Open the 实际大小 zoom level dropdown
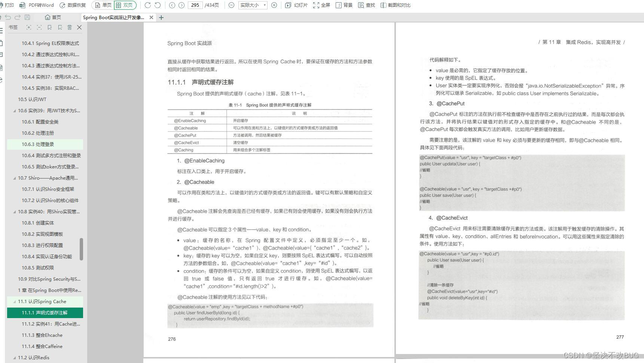644x363 pixels. [x=252, y=5]
